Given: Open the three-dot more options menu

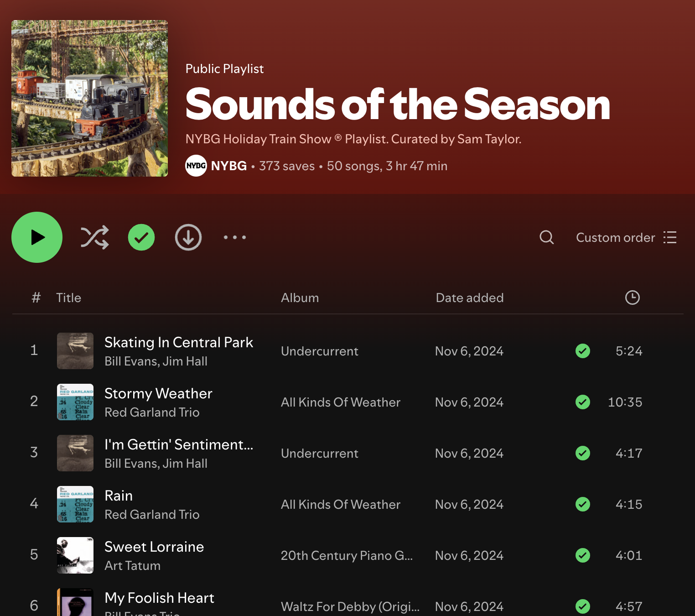Looking at the screenshot, I should [235, 237].
